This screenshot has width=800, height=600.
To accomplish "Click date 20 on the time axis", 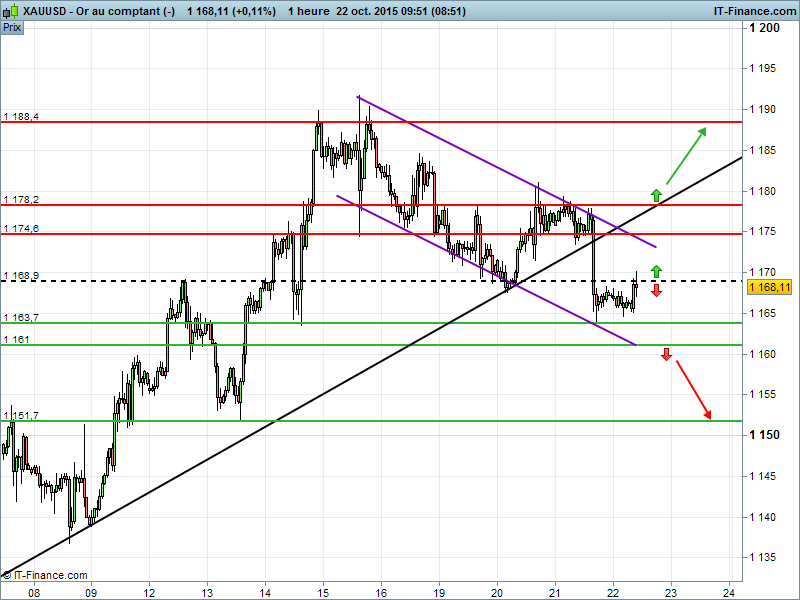I will (497, 593).
